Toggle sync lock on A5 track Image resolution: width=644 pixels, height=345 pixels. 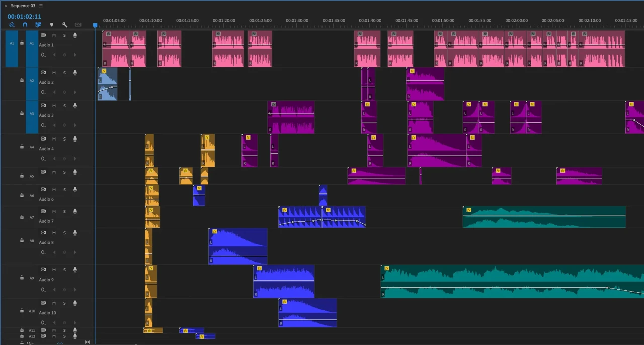point(43,172)
